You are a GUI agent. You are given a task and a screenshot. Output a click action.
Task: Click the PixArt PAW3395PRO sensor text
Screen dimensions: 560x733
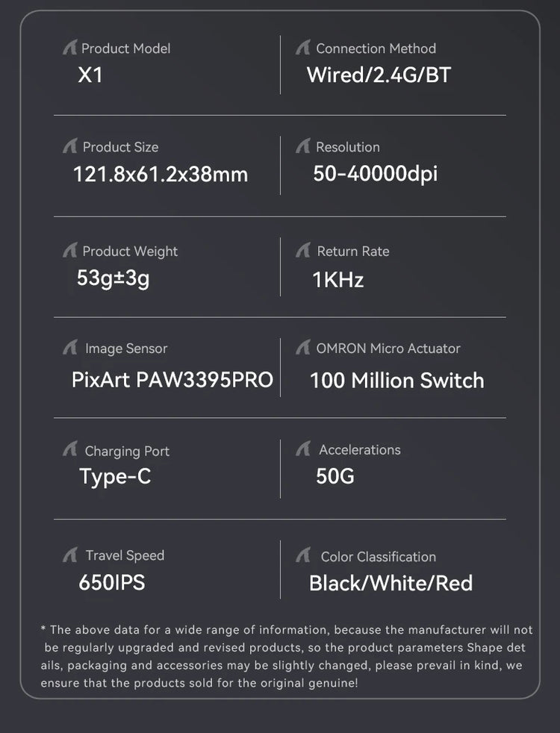point(172,379)
